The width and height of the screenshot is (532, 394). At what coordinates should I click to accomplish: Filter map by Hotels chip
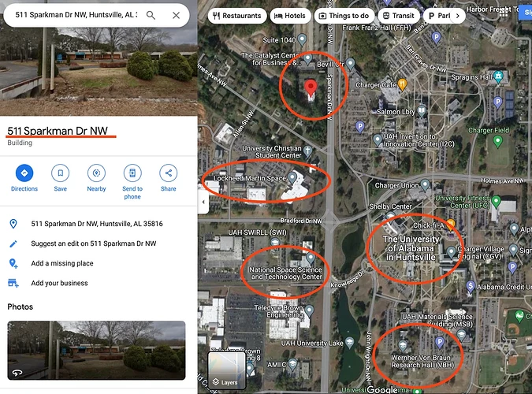click(290, 16)
